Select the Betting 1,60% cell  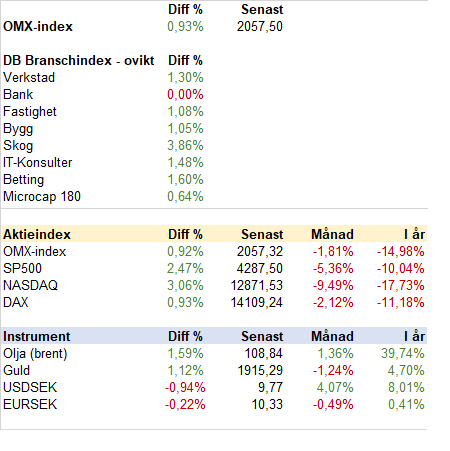[185, 180]
